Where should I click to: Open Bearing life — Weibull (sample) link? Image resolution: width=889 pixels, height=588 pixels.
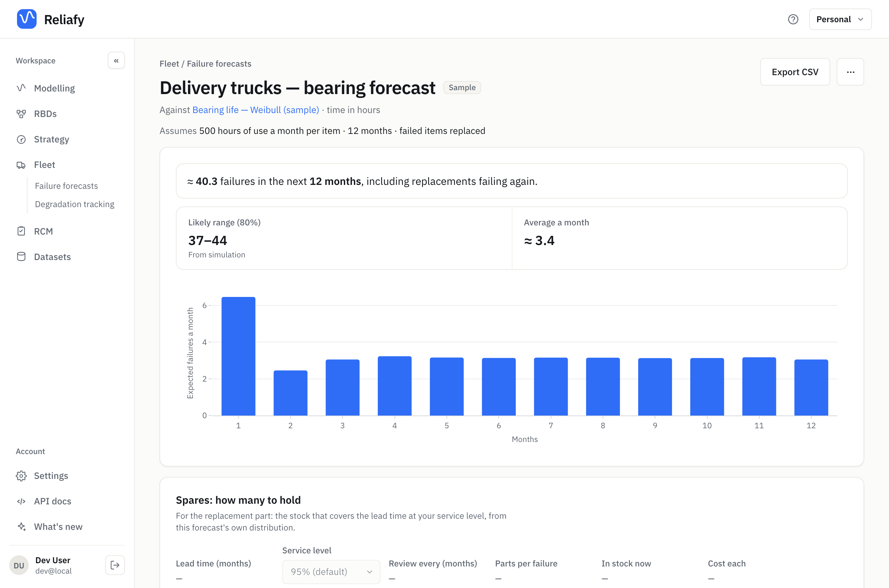coord(256,110)
